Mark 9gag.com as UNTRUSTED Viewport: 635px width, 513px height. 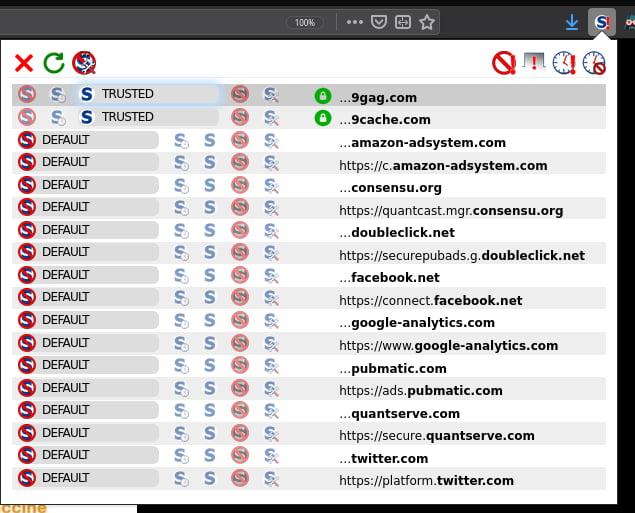coord(240,94)
